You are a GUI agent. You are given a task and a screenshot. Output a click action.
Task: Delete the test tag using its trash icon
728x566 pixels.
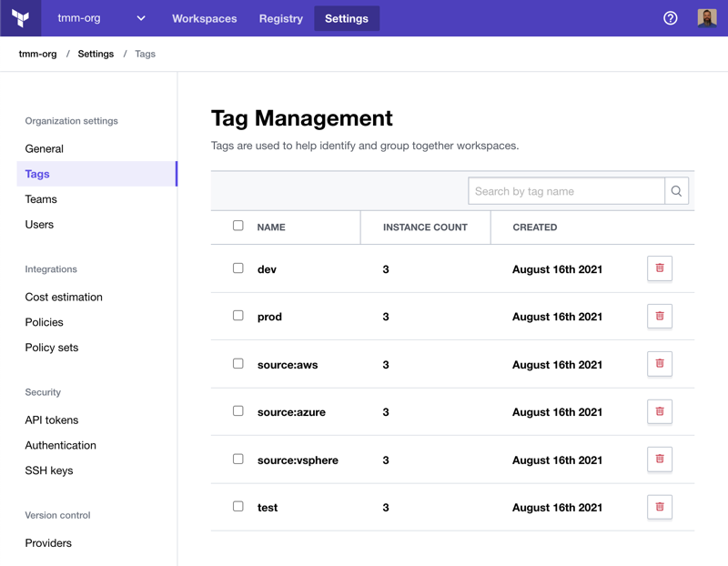point(659,507)
